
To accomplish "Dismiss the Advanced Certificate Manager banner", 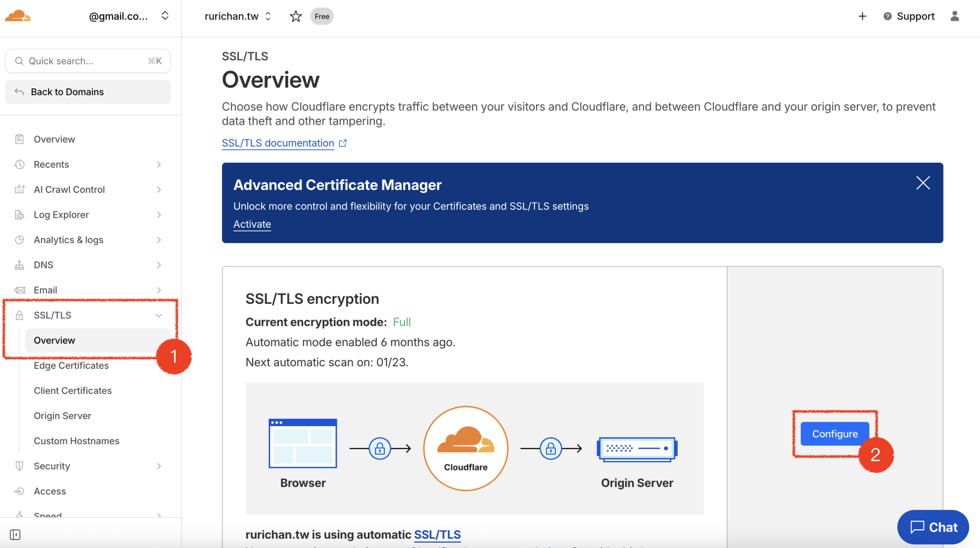I will pyautogui.click(x=923, y=183).
